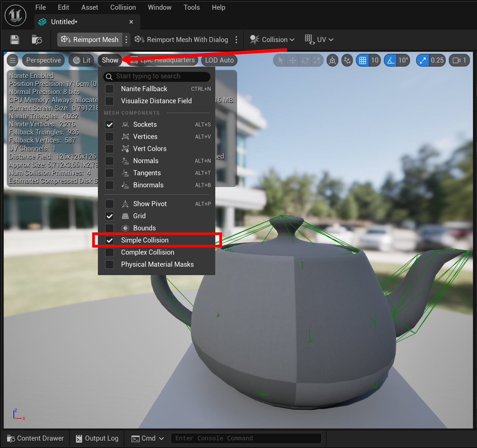Open Reimport Mesh With Dialog three-dot options

pyautogui.click(x=236, y=40)
